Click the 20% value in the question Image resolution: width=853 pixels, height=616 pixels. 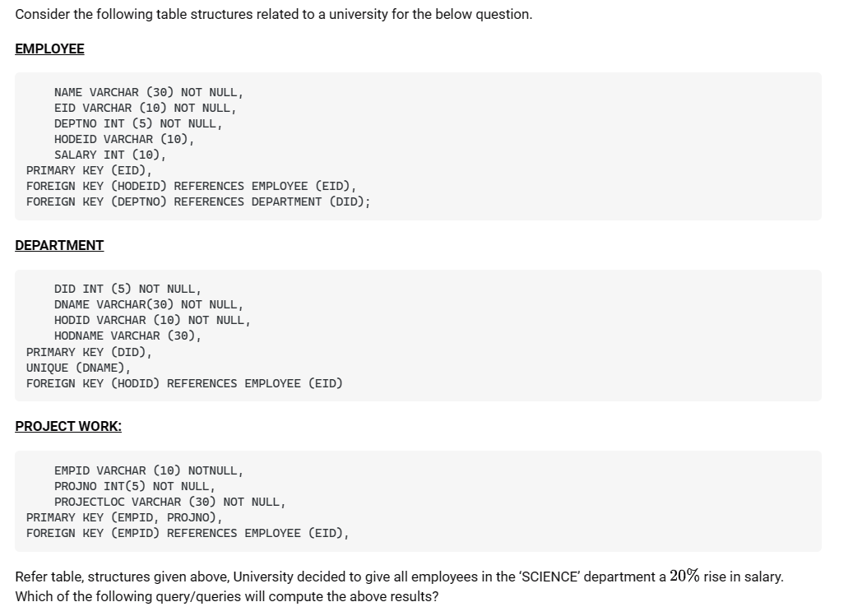(684, 576)
